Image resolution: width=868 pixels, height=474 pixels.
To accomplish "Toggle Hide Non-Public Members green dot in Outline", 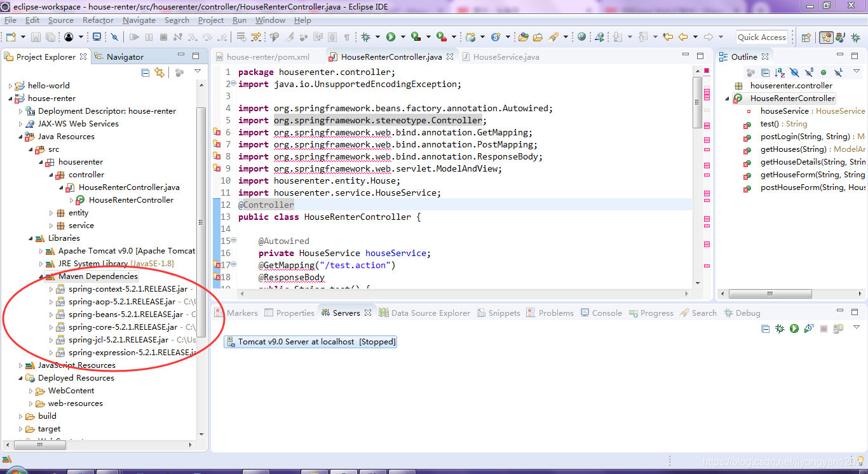I will [824, 72].
